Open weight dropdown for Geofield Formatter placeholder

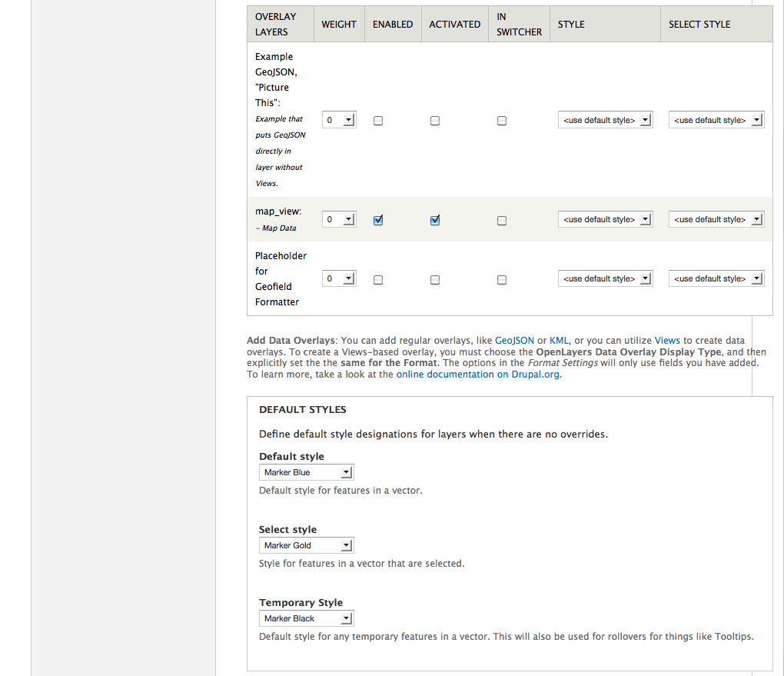[x=339, y=278]
